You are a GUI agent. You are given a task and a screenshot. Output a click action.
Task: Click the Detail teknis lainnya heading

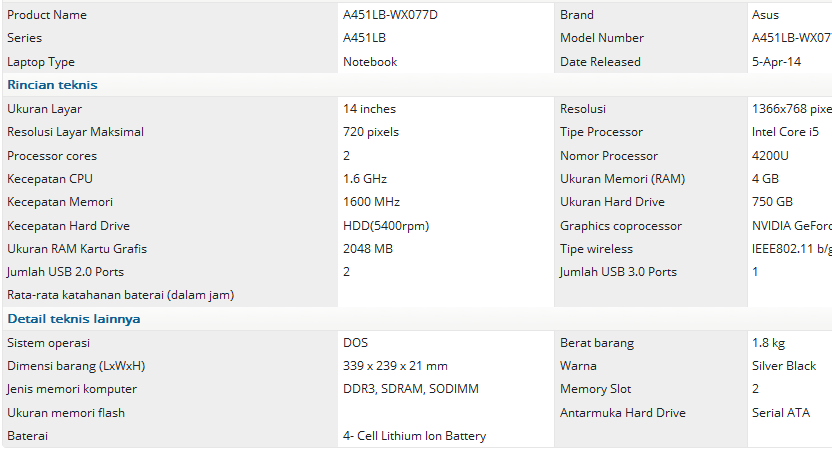point(74,319)
